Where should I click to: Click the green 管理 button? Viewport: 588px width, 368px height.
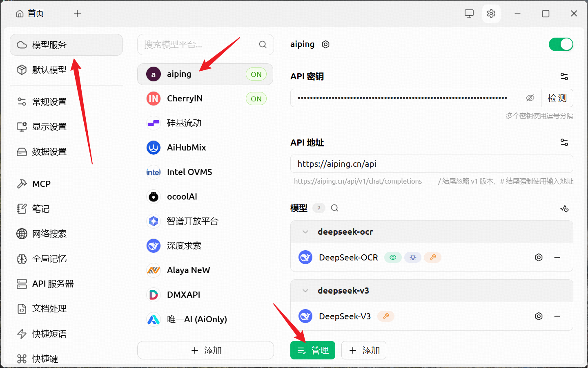[312, 350]
